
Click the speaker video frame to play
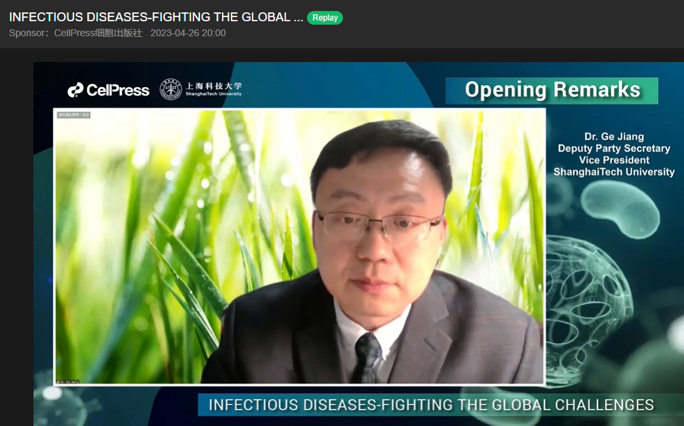click(x=299, y=247)
